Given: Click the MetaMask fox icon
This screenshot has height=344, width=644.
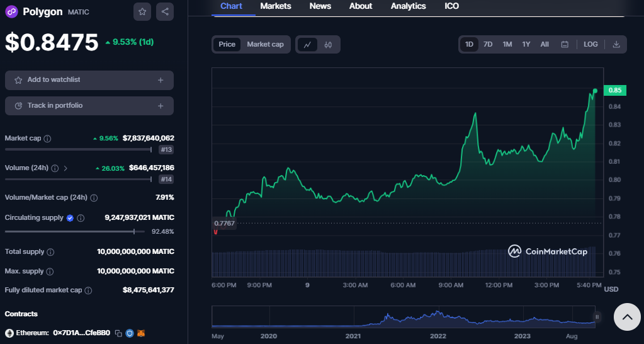Looking at the screenshot, I should [141, 333].
